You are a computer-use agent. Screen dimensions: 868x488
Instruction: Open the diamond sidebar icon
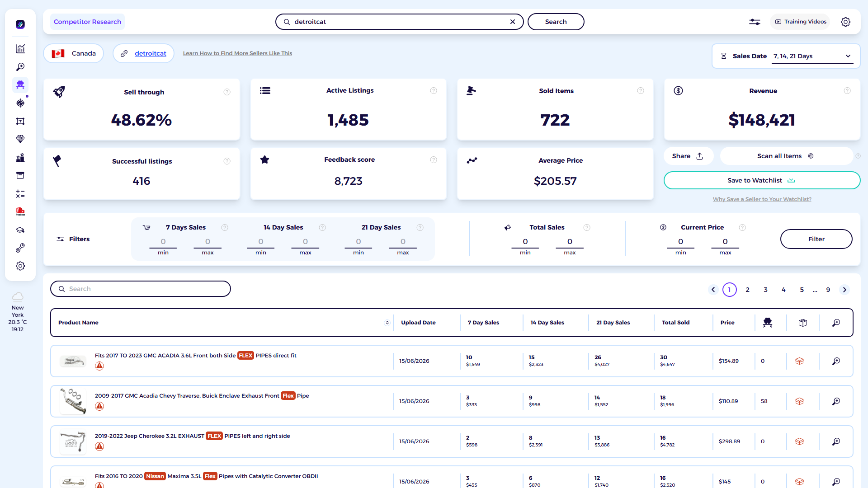pos(20,139)
